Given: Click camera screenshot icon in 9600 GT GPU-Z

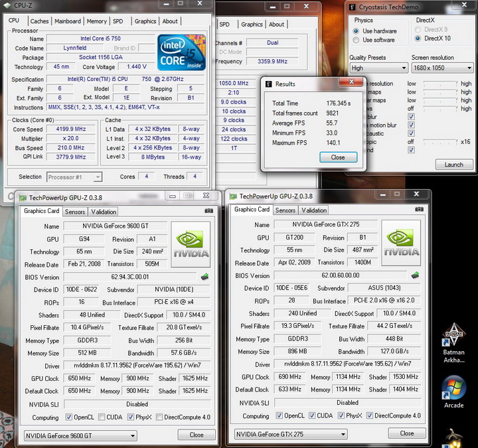Looking at the screenshot, I should coord(208,210).
